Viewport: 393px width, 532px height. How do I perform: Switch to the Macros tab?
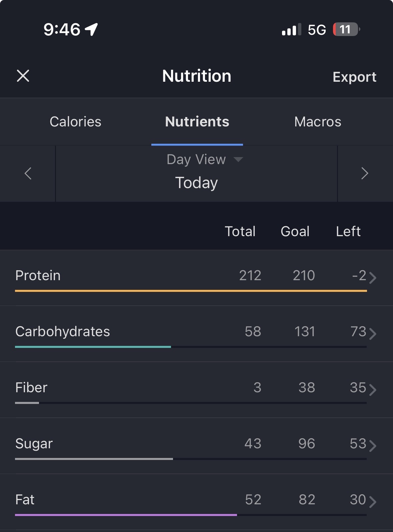tap(318, 122)
